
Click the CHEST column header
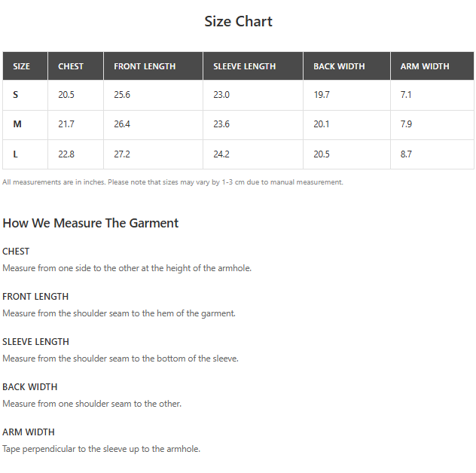[71, 66]
